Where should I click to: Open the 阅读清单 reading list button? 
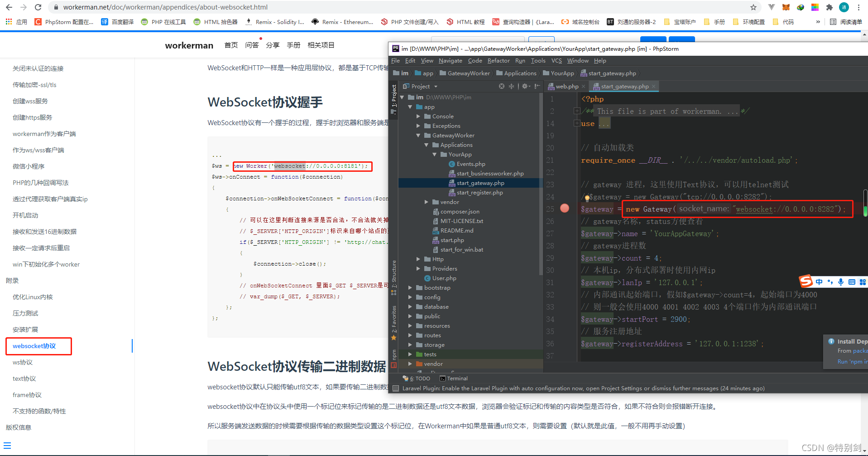(x=846, y=22)
